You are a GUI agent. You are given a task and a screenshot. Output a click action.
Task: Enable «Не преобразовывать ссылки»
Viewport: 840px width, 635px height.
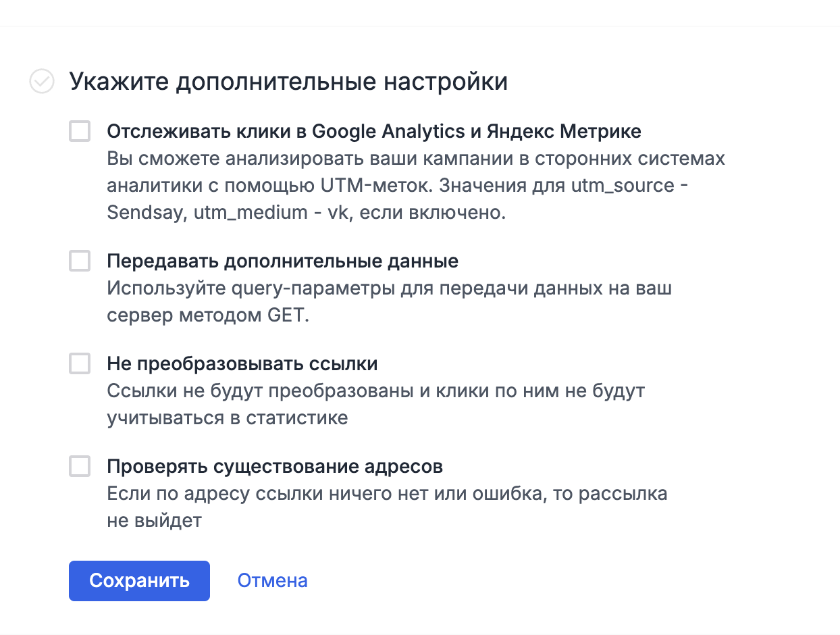point(79,363)
